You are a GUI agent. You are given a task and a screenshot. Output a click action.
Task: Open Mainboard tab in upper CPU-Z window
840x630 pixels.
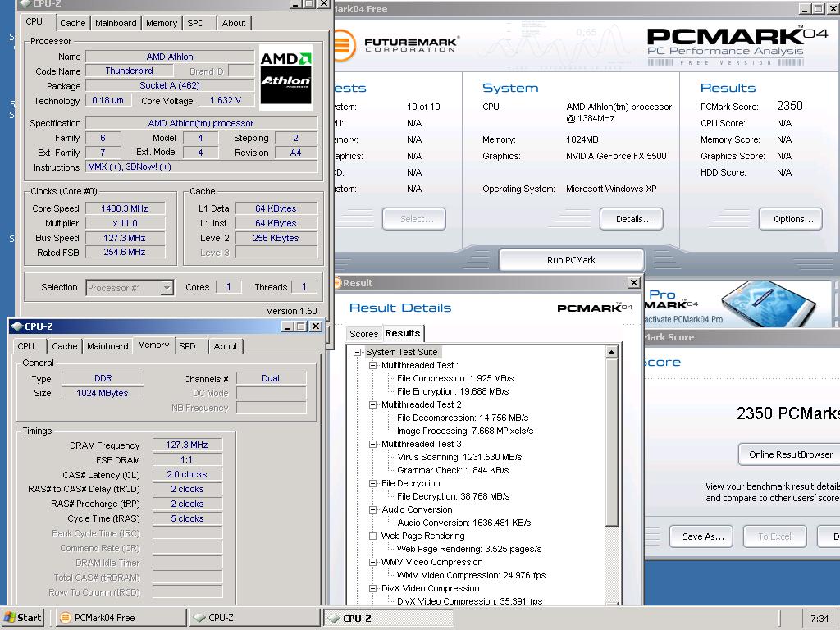tap(116, 23)
